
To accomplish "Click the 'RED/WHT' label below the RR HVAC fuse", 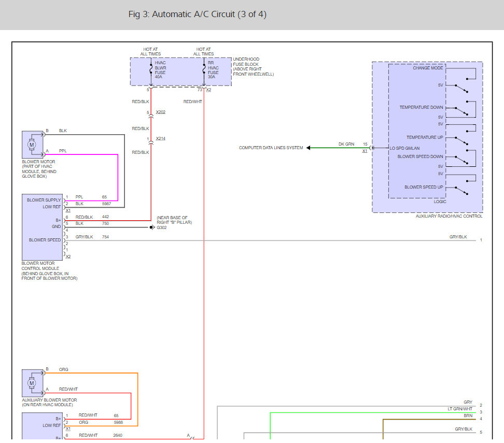I will tap(192, 102).
